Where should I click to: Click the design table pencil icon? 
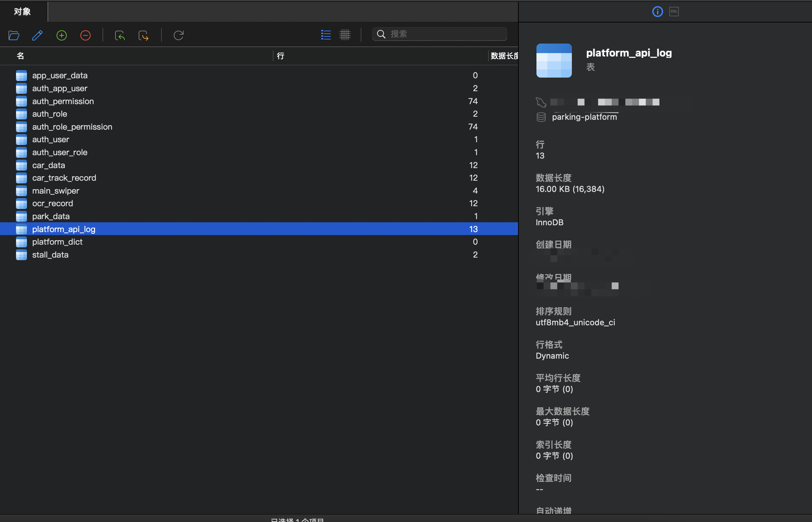click(37, 35)
